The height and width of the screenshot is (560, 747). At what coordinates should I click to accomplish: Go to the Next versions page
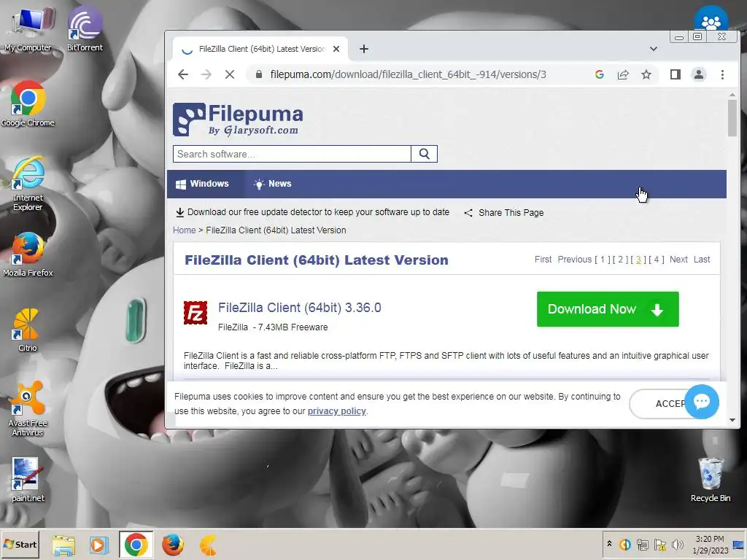[678, 260]
